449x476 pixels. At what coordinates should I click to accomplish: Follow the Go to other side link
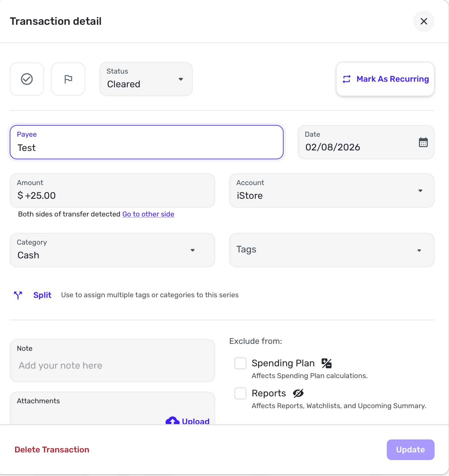click(148, 214)
